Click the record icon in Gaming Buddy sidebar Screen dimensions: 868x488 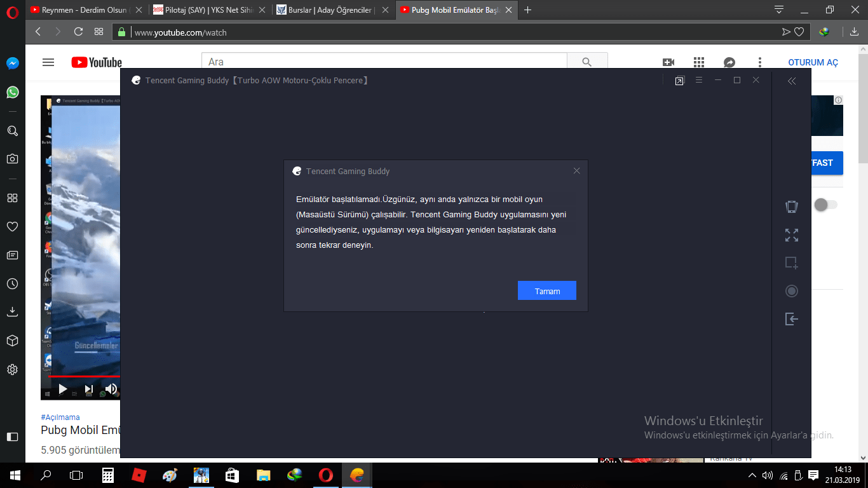pyautogui.click(x=791, y=291)
